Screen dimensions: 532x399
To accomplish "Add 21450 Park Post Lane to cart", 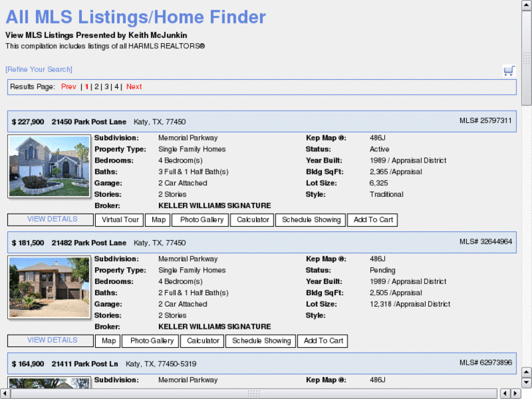I will pos(372,220).
